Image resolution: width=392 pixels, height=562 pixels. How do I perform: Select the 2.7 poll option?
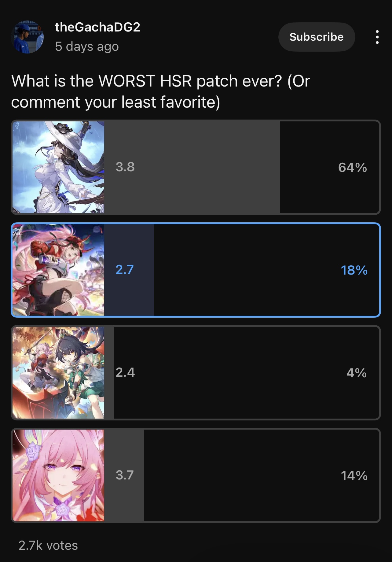196,270
